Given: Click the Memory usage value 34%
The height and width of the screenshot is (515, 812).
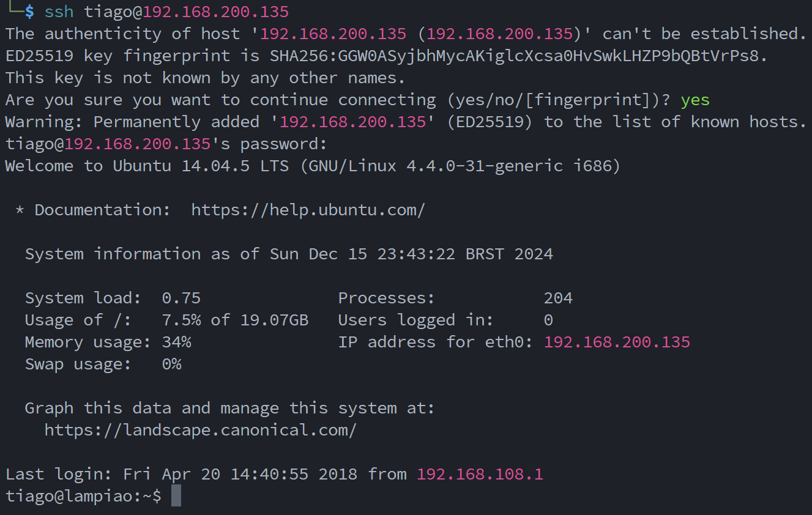Looking at the screenshot, I should coord(176,342).
